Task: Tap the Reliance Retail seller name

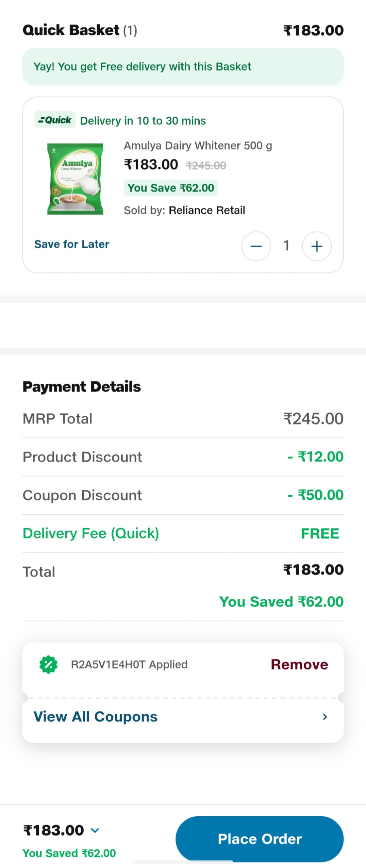Action: pos(207,210)
